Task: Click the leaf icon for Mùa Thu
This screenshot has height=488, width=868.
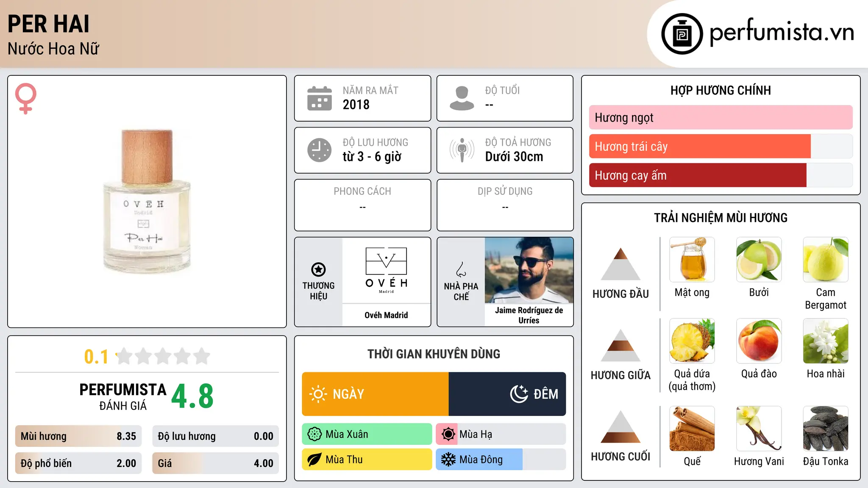Action: tap(314, 460)
